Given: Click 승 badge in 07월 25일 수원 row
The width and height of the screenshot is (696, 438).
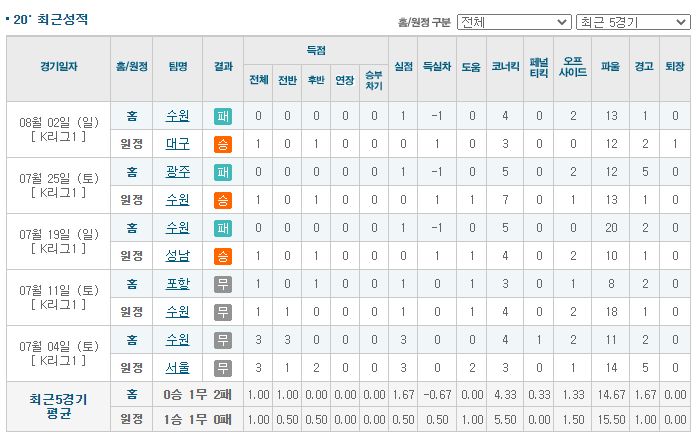Looking at the screenshot, I should (x=223, y=200).
